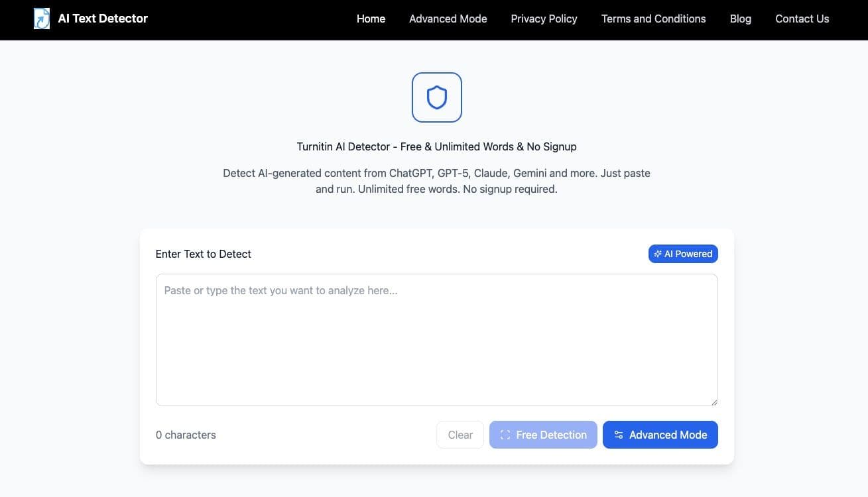Screen dimensions: 868x497
Task: Run Free Detection on the text
Action: coord(543,435)
